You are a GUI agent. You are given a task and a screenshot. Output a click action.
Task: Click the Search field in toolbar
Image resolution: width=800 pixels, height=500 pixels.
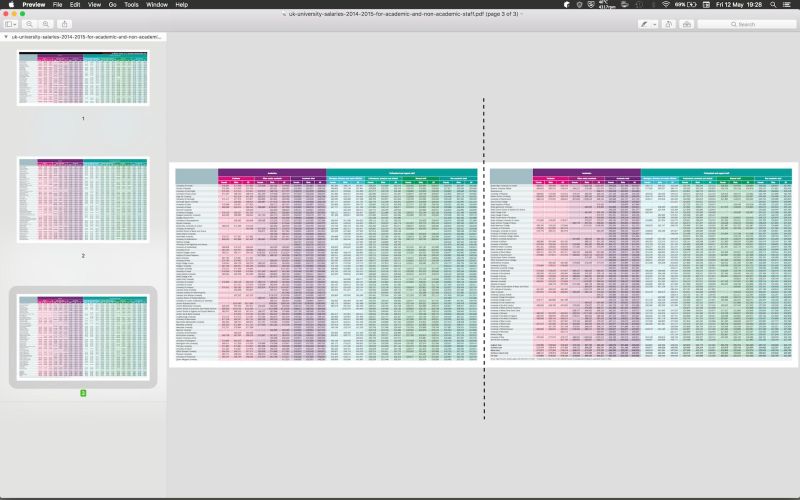746,24
